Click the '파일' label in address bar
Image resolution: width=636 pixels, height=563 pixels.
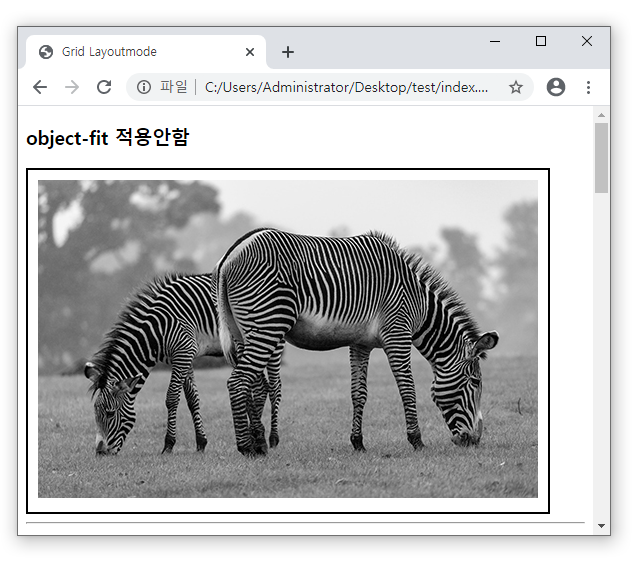(x=174, y=87)
